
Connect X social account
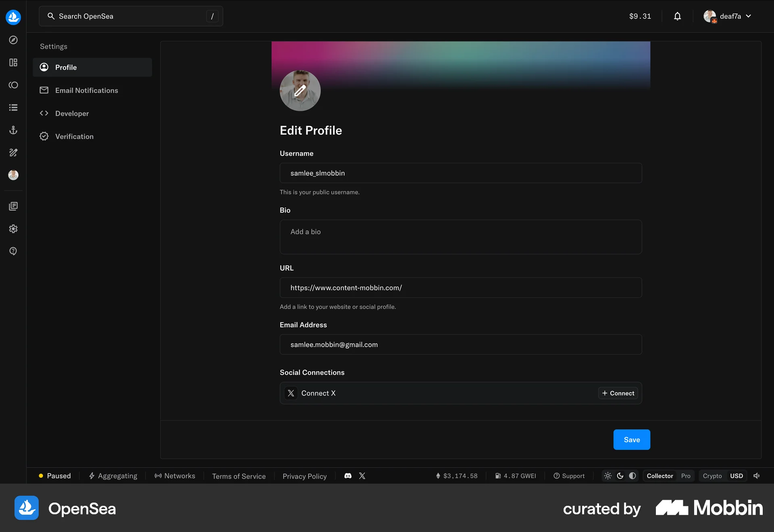pos(618,393)
